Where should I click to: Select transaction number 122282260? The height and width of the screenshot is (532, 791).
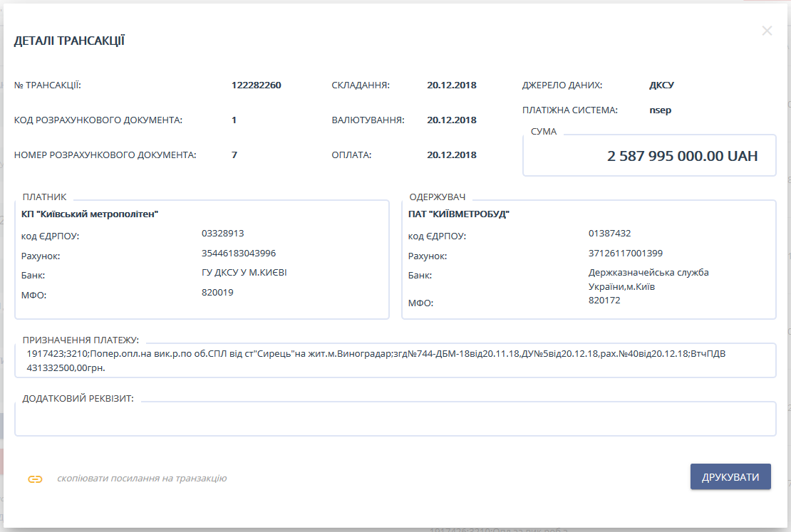(257, 85)
